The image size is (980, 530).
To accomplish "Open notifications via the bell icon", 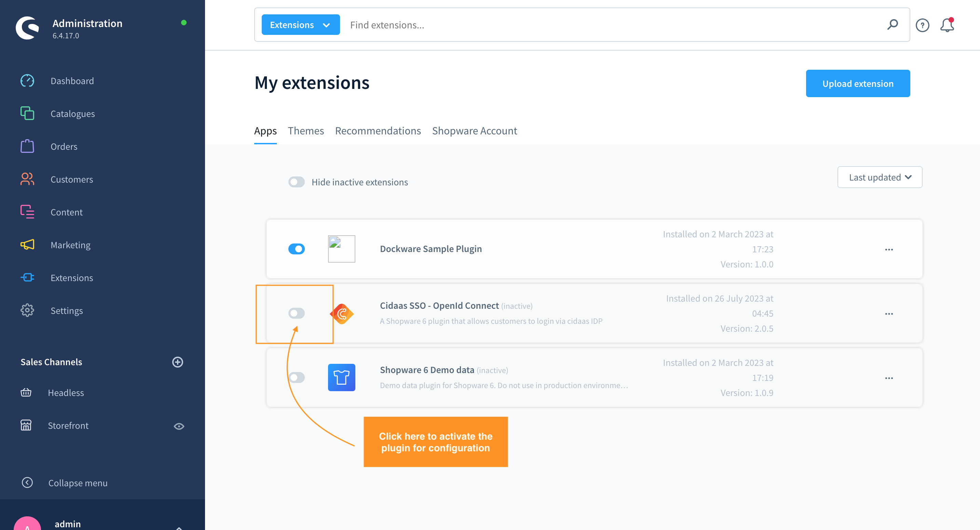I will [947, 25].
